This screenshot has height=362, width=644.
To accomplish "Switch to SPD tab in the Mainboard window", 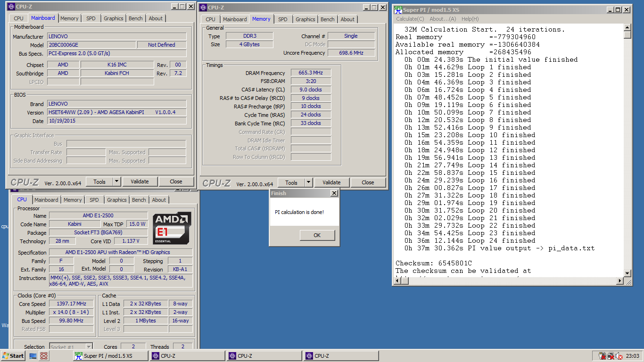I will point(91,18).
